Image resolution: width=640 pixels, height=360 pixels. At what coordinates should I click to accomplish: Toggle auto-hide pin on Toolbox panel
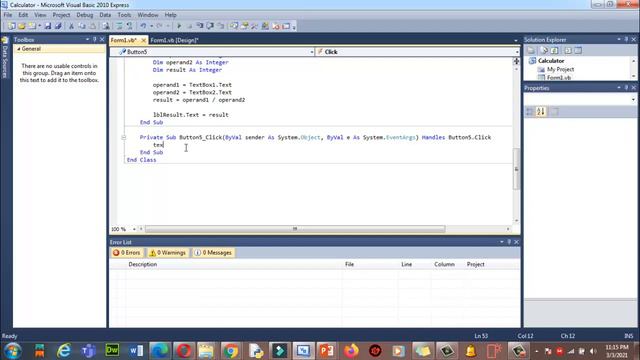click(95, 40)
